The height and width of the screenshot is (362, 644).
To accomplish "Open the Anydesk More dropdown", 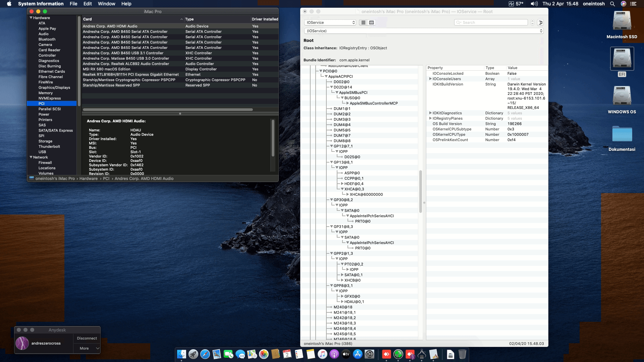I will pos(87,348).
